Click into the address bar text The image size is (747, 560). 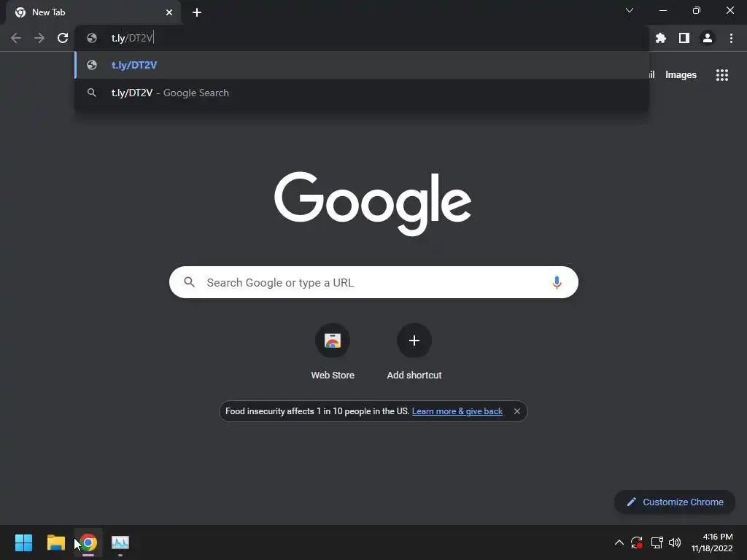(132, 38)
